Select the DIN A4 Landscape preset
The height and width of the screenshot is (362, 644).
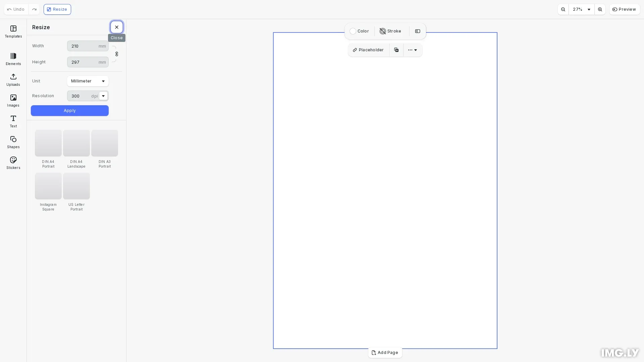[x=76, y=143]
